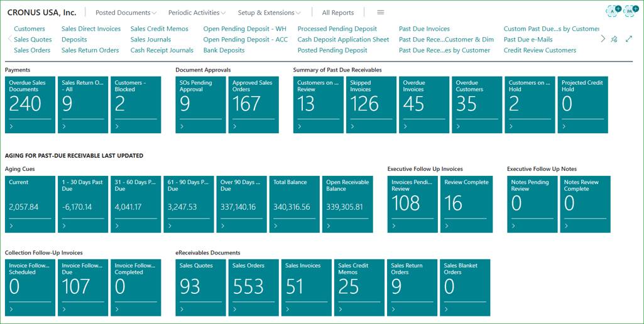
Task: Click the expand to full screen icon
Action: click(x=629, y=39)
